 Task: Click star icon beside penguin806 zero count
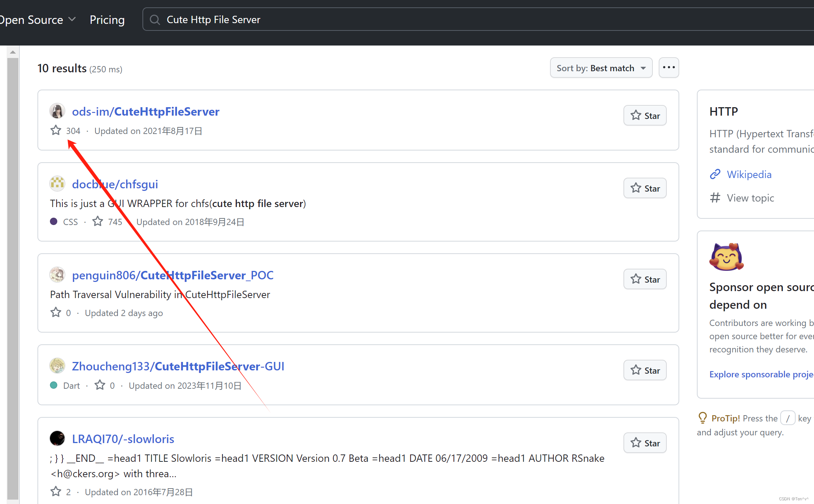pos(56,312)
